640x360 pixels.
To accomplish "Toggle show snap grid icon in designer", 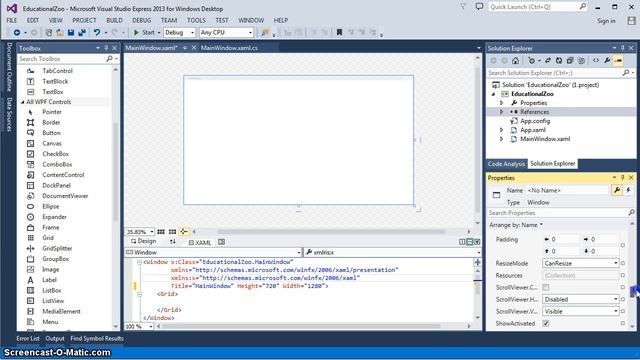I will pos(161,231).
